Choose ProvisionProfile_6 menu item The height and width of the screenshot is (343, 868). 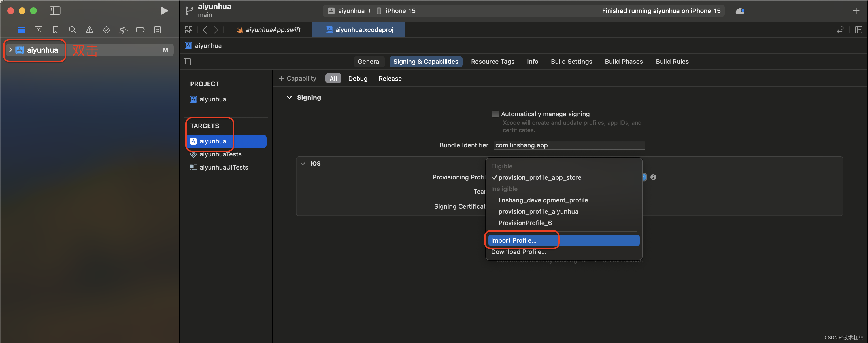pos(563,223)
